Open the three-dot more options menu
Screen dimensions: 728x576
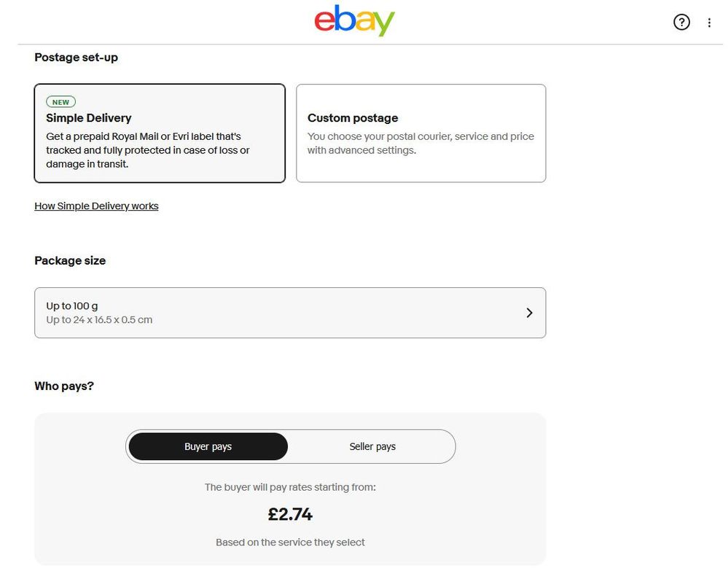click(x=709, y=23)
